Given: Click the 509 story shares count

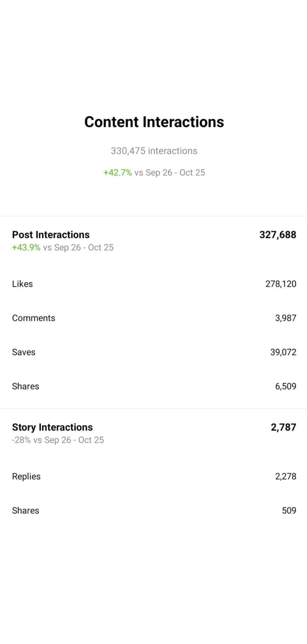Looking at the screenshot, I should coord(289,510).
